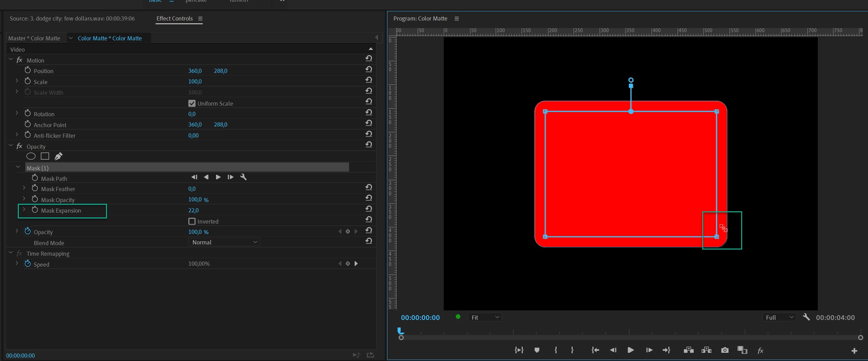Click the mask feather handle above the red matte
Screen dimensions: 868x361
[x=631, y=80]
